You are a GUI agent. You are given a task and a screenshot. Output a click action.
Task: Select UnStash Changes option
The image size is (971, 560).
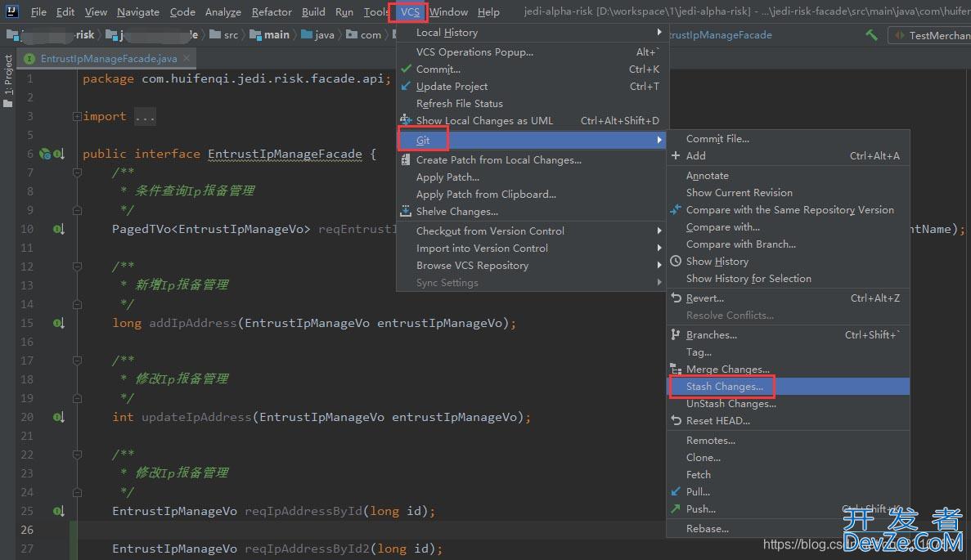click(788, 404)
